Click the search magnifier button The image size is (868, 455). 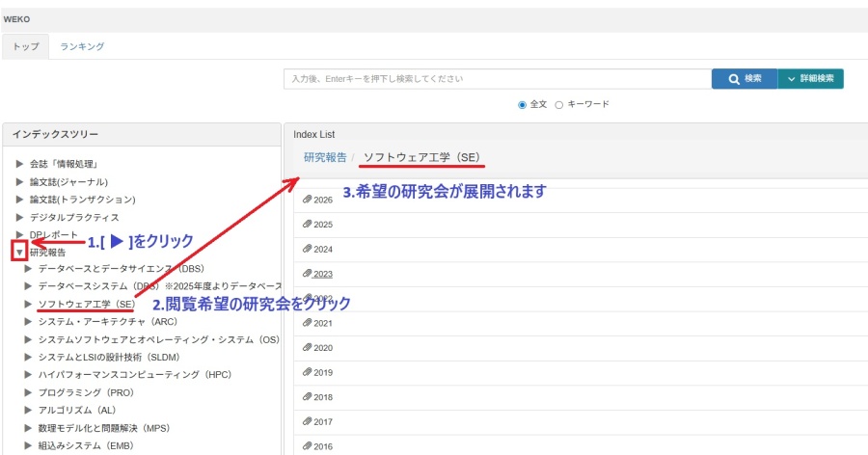click(745, 79)
